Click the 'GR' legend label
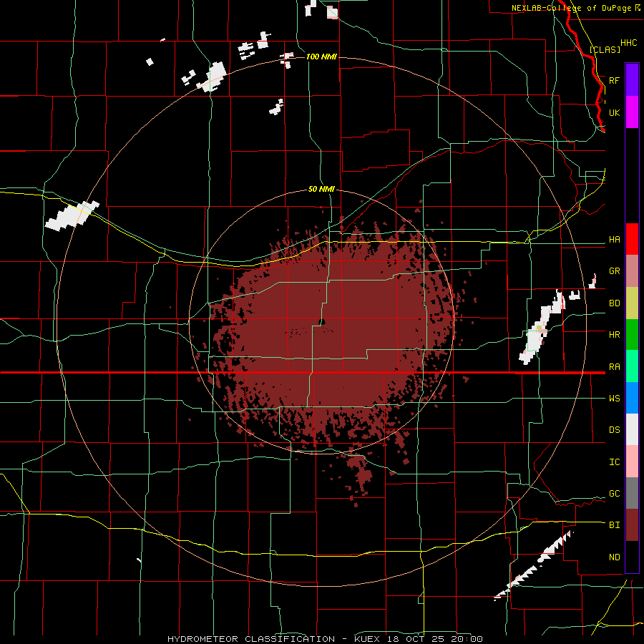 coord(615,271)
